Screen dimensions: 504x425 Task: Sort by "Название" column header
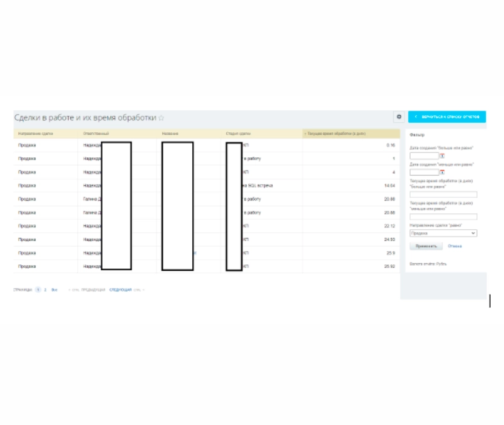tap(170, 133)
